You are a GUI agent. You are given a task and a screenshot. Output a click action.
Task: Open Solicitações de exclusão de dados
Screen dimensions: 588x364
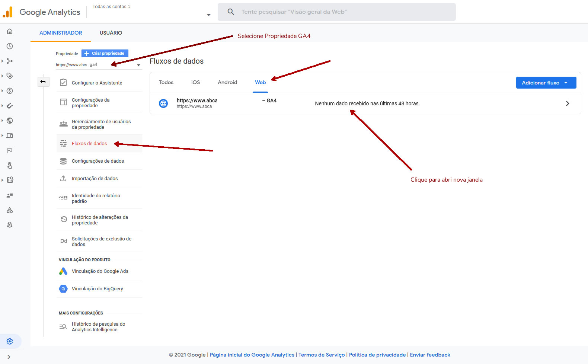pyautogui.click(x=99, y=241)
